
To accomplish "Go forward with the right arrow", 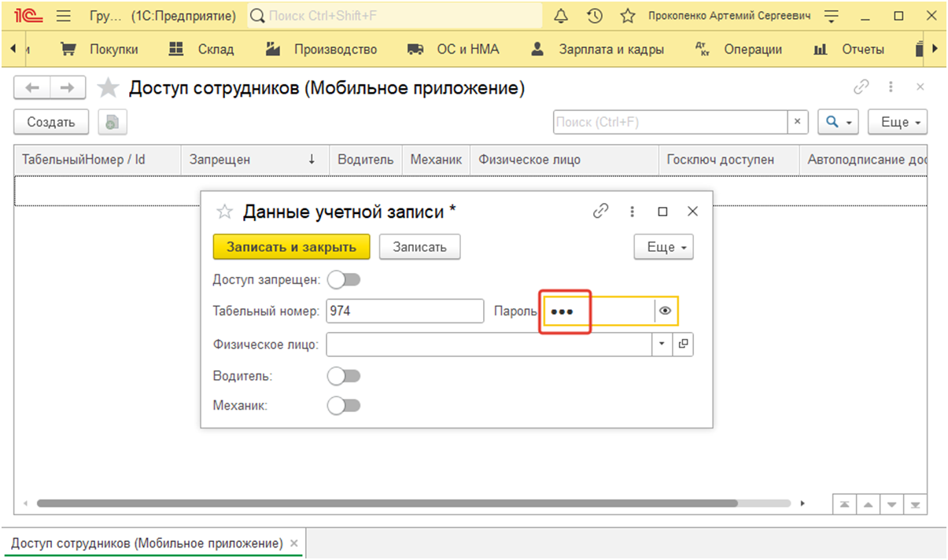I will pos(68,88).
